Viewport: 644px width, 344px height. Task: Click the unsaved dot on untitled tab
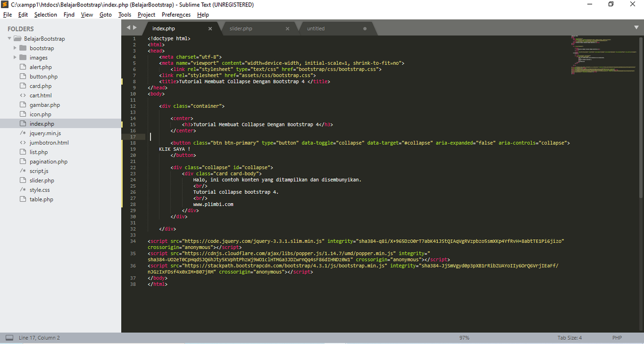[x=365, y=29]
